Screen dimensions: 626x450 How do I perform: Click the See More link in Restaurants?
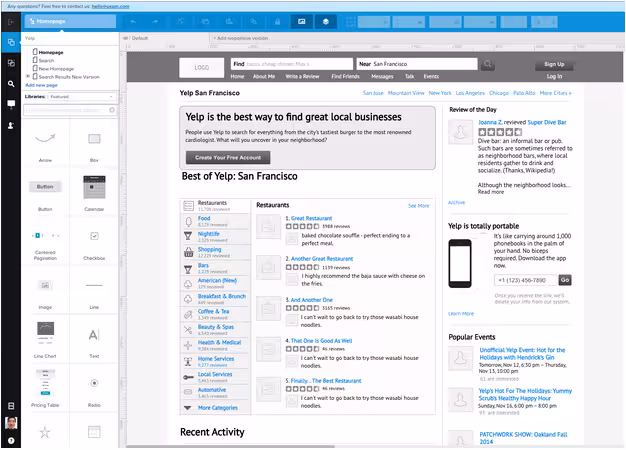click(x=419, y=206)
